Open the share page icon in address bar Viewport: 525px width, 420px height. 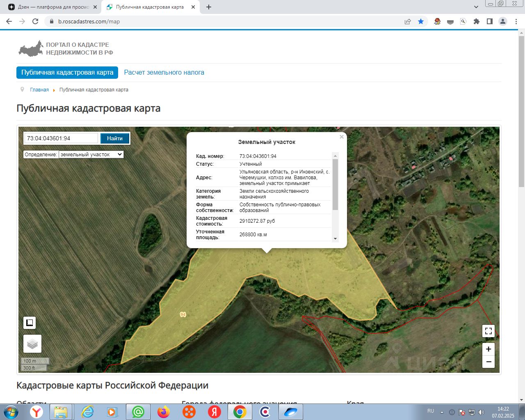pos(408,21)
